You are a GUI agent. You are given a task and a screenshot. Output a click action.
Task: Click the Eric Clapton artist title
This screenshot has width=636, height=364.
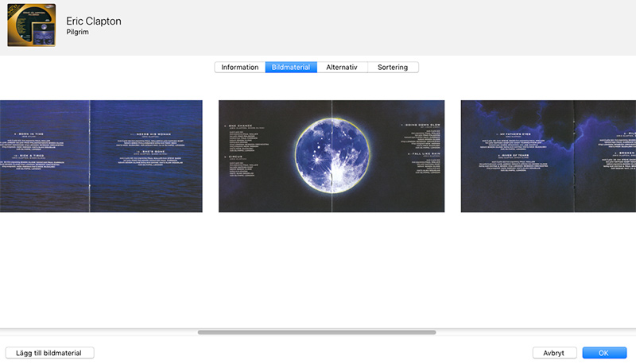coord(94,21)
